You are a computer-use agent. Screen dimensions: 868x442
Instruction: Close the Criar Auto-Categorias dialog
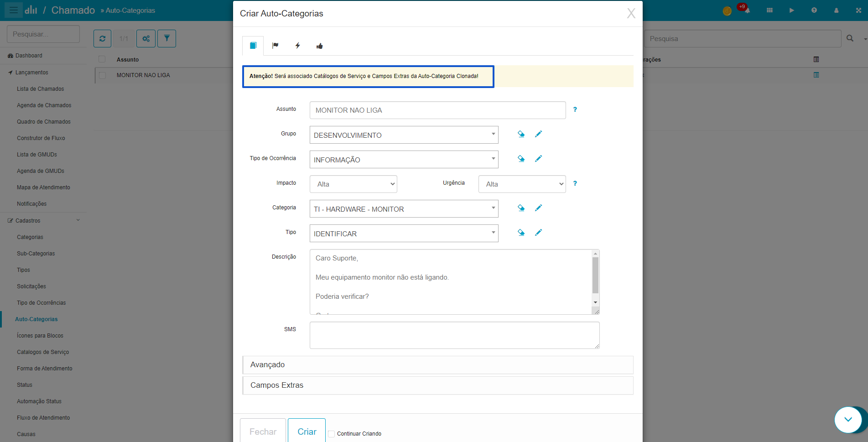tap(631, 13)
